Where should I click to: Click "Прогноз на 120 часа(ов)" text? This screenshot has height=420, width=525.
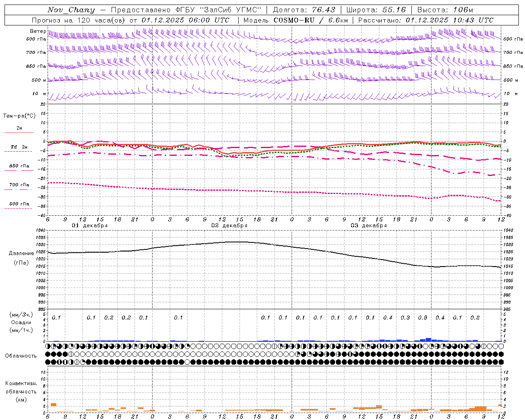coord(79,20)
